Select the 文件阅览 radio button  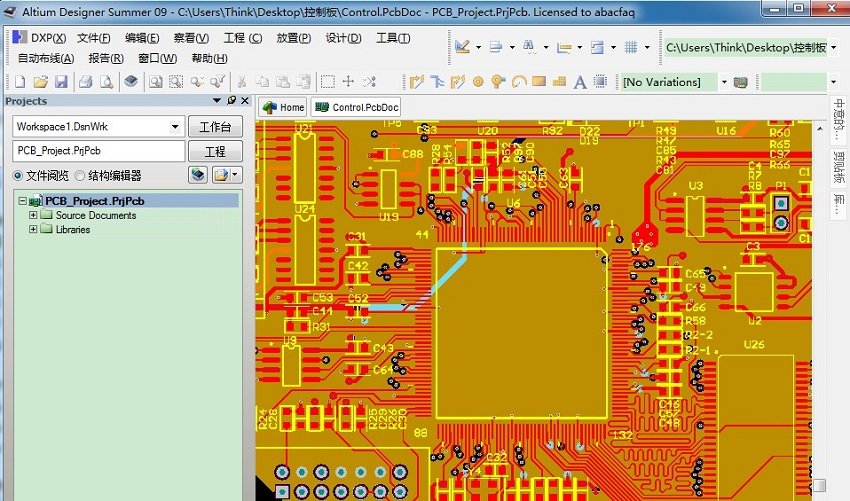pos(18,176)
